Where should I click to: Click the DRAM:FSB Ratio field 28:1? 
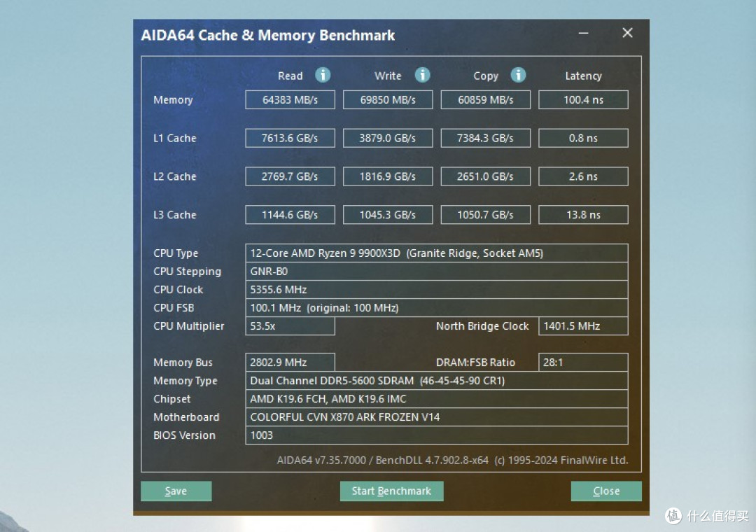coord(583,362)
